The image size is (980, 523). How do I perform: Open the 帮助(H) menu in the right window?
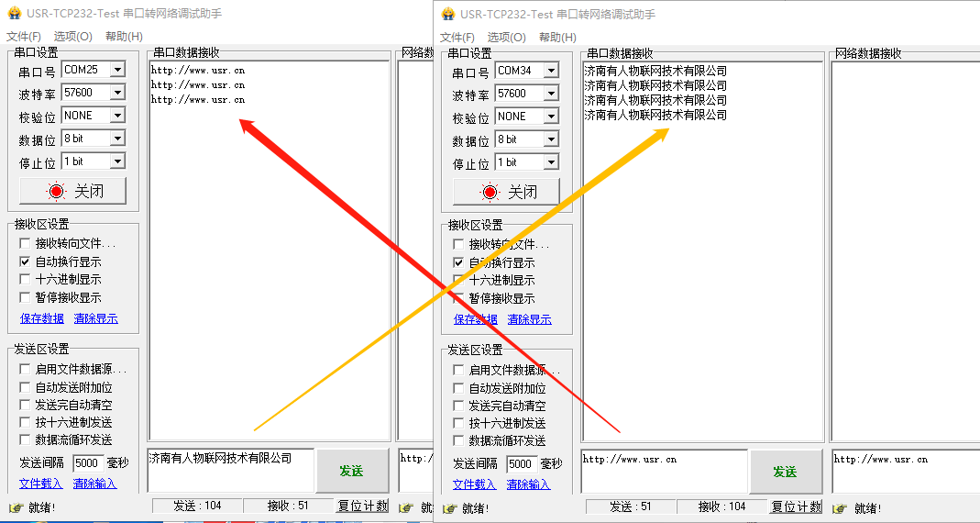[x=557, y=37]
